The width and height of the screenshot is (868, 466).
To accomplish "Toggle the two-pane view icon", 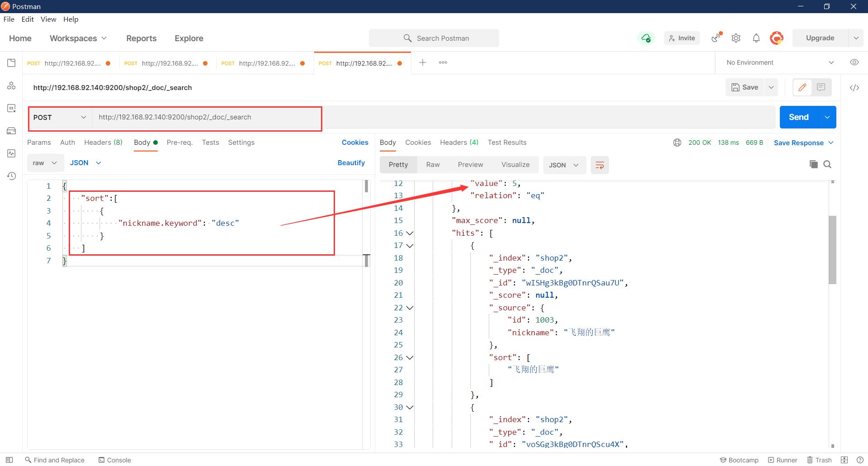I will (x=844, y=460).
